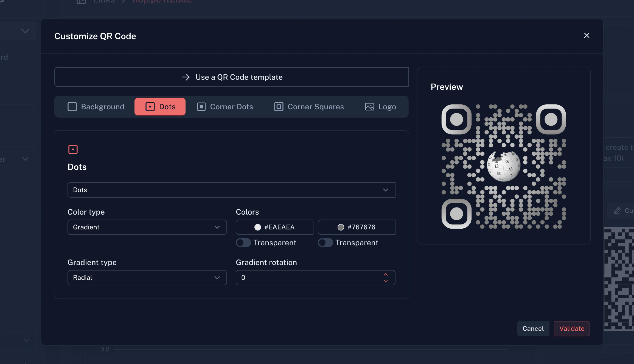This screenshot has height=364, width=634.
Task: Click the Cancel button
Action: [x=533, y=328]
